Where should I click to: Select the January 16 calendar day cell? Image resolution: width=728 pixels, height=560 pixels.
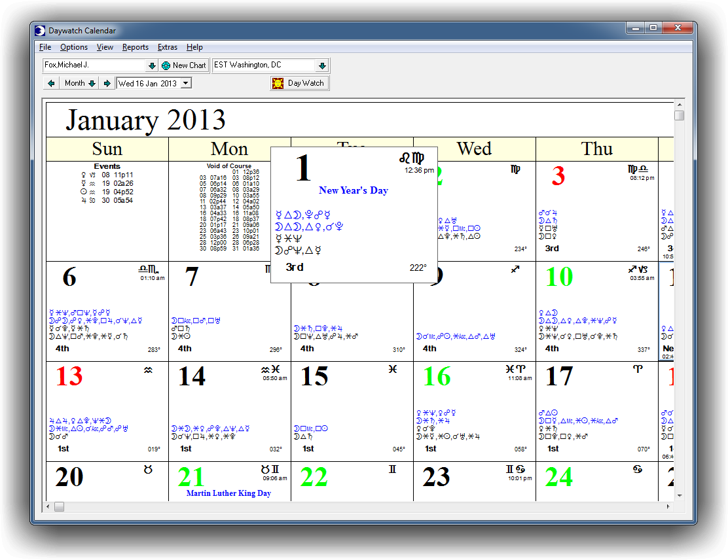pyautogui.click(x=474, y=411)
